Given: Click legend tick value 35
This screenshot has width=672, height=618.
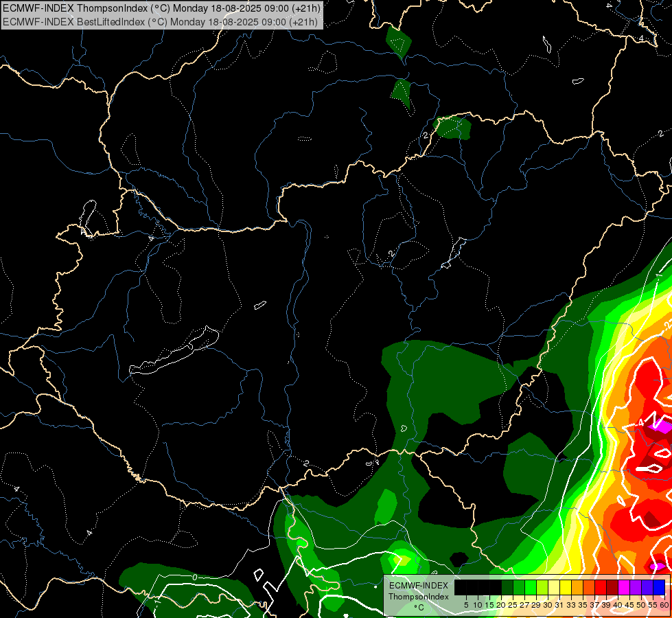Looking at the screenshot, I should click(x=583, y=605).
